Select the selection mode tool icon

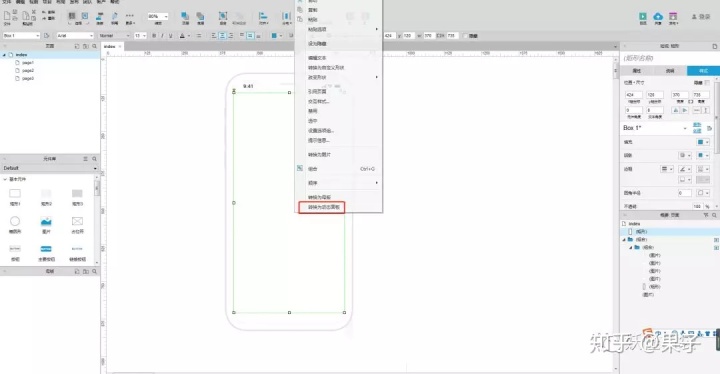click(72, 16)
